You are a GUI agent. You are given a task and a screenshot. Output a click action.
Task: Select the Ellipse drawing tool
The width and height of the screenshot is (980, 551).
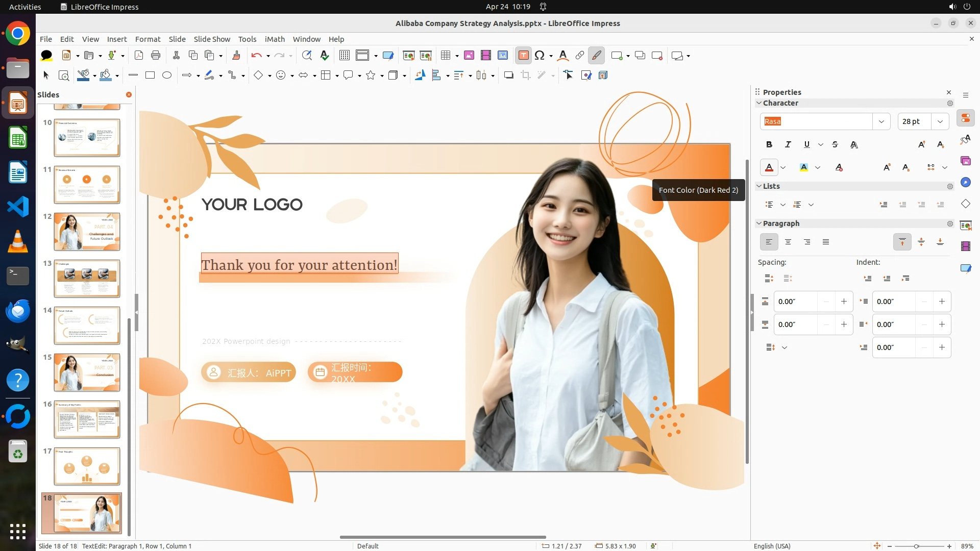[167, 76]
